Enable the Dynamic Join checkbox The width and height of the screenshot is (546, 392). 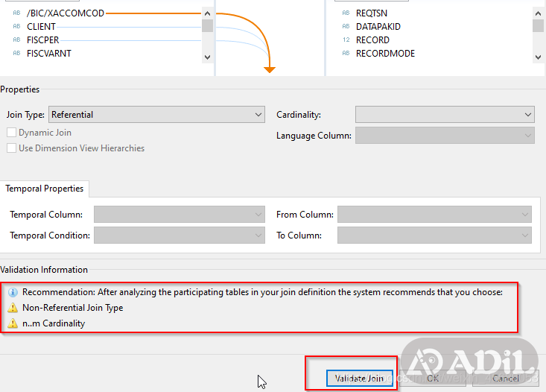point(12,133)
